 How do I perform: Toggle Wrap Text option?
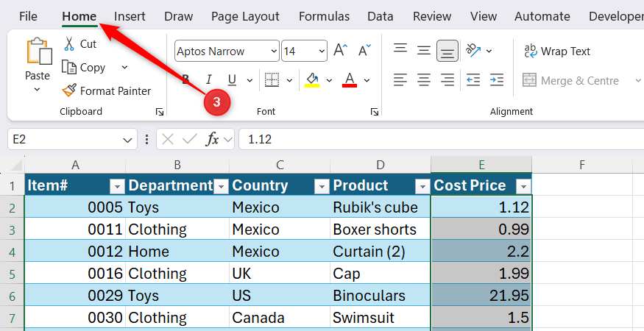tap(557, 51)
